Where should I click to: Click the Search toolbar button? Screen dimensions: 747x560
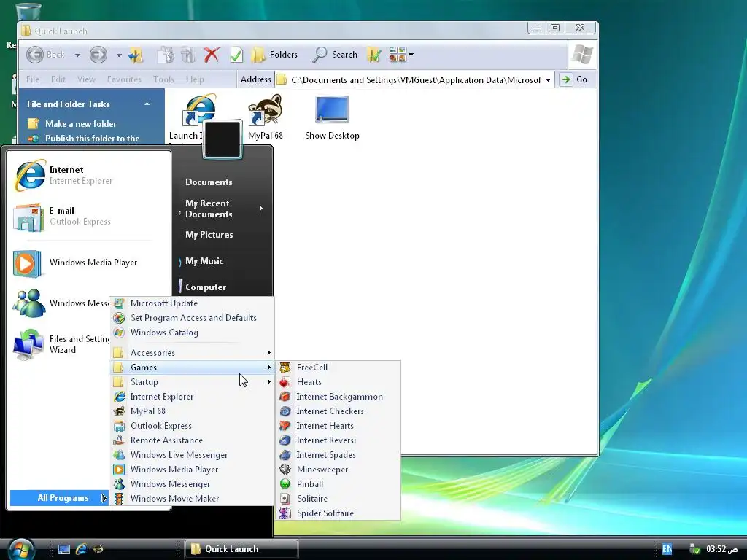click(335, 55)
